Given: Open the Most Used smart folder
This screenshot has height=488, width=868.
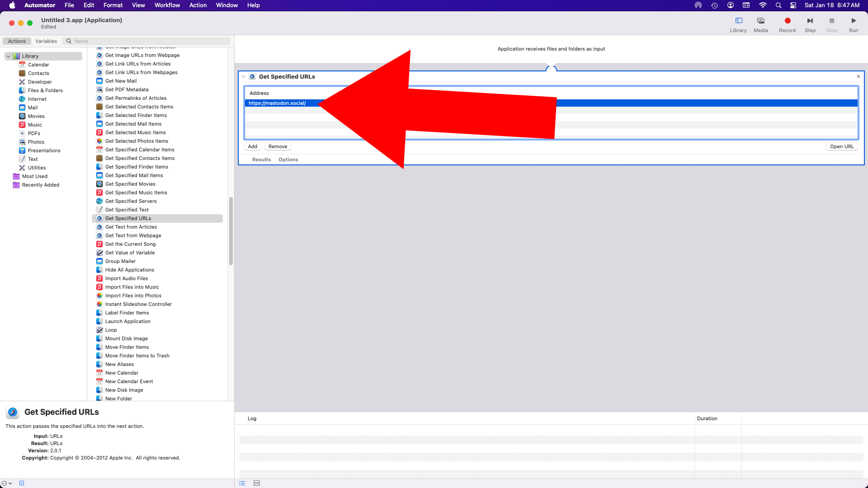Looking at the screenshot, I should 34,176.
